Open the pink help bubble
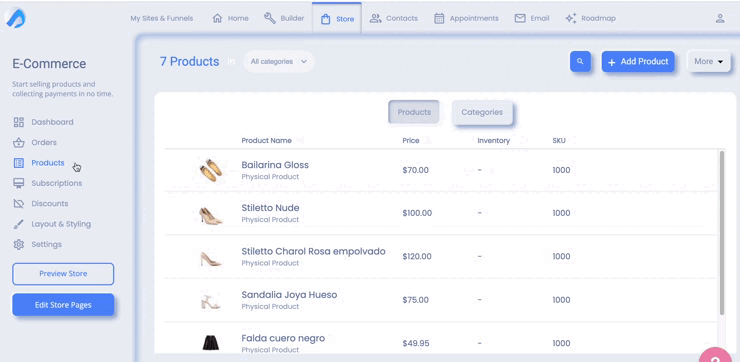Viewport: 740px width, 362px height. (x=716, y=355)
